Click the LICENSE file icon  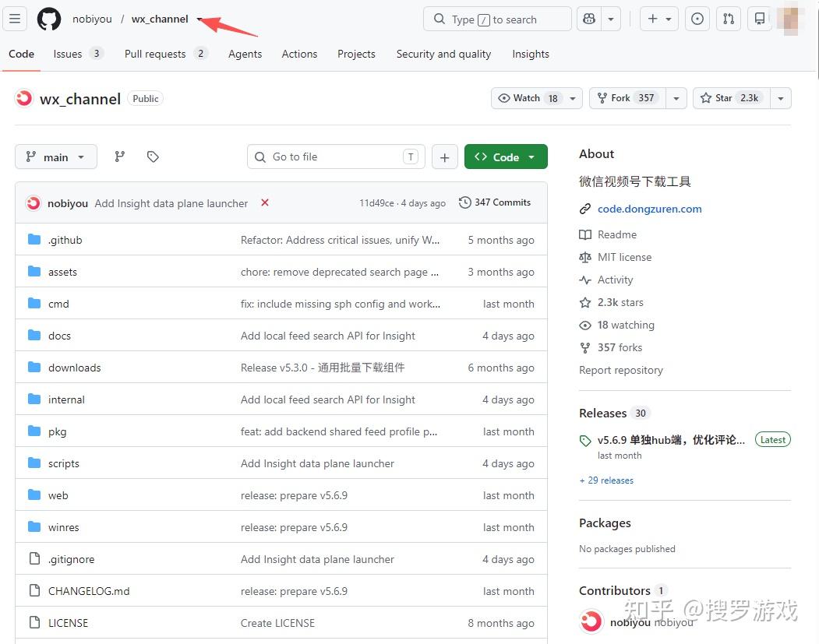34,623
